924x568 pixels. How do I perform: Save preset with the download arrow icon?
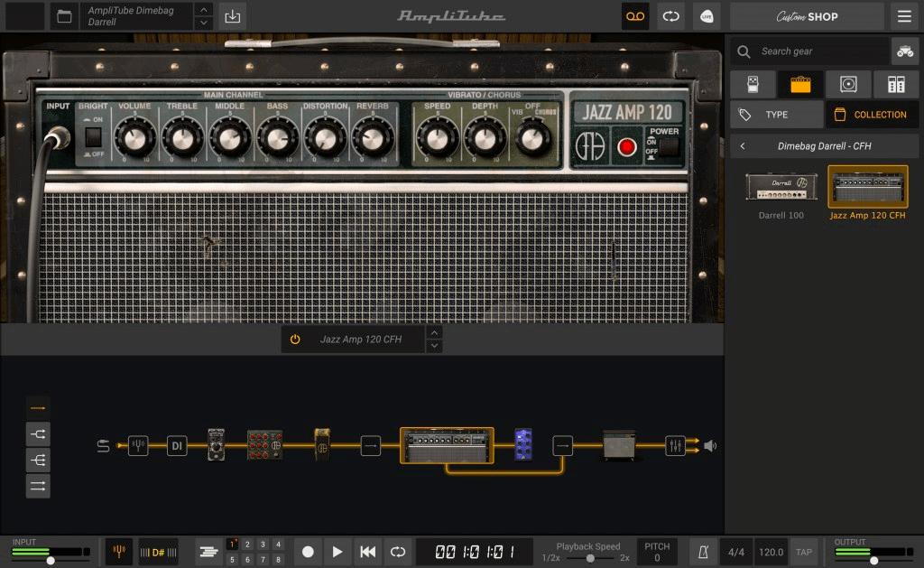coord(232,16)
